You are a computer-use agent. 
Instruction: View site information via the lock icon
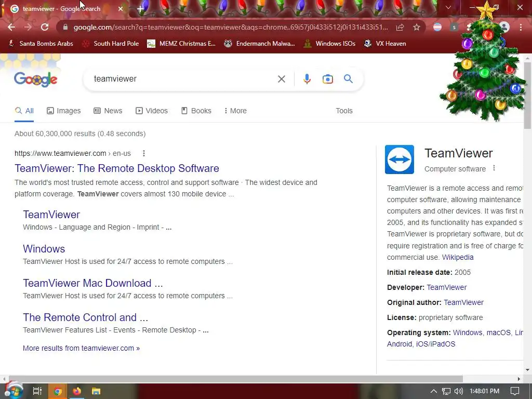[x=65, y=27]
